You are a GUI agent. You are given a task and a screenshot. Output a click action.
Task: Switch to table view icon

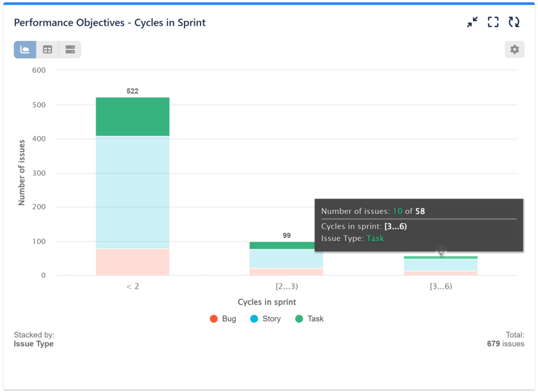(x=47, y=49)
